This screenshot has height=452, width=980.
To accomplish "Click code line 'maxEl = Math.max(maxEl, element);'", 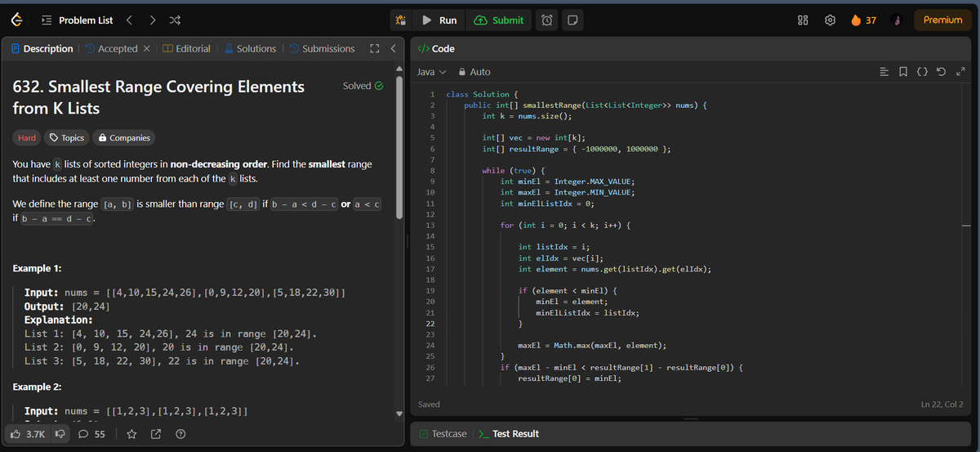I will pyautogui.click(x=591, y=346).
